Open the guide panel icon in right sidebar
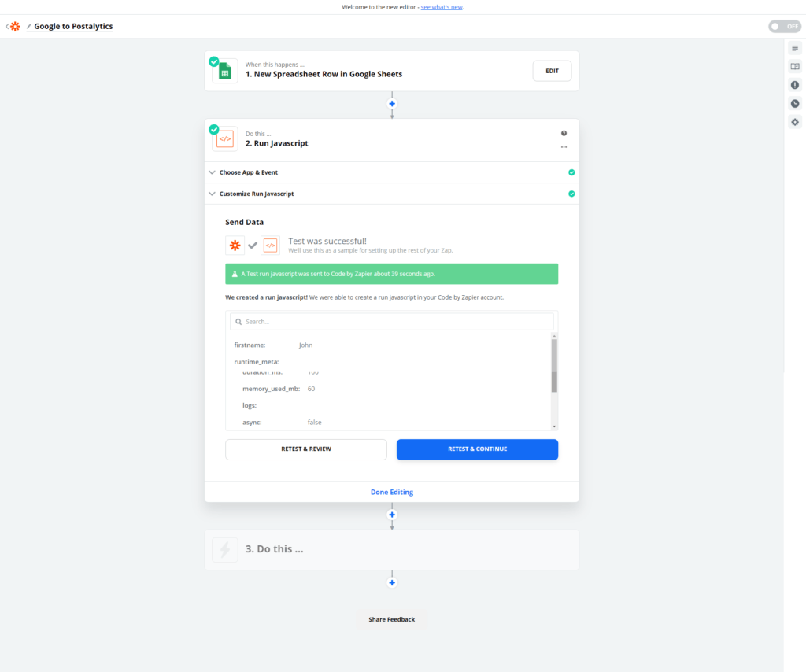Image resolution: width=806 pixels, height=672 pixels. [795, 66]
